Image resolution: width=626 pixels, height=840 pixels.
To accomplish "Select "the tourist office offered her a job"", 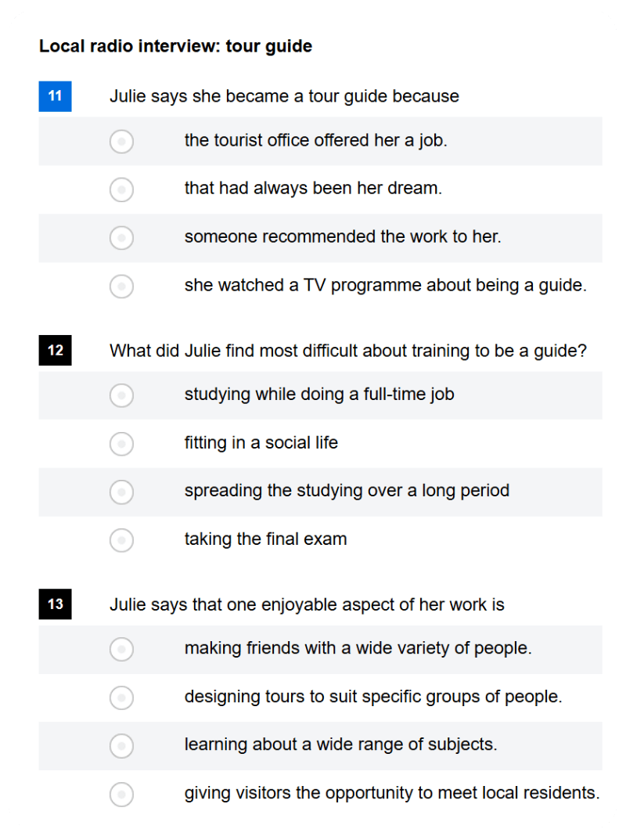I will coord(121,142).
